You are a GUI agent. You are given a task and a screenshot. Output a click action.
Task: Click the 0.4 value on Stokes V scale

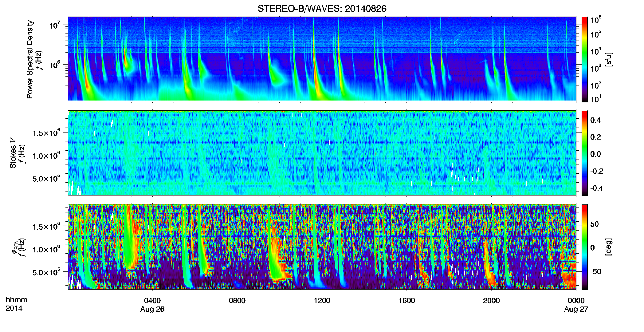point(595,120)
